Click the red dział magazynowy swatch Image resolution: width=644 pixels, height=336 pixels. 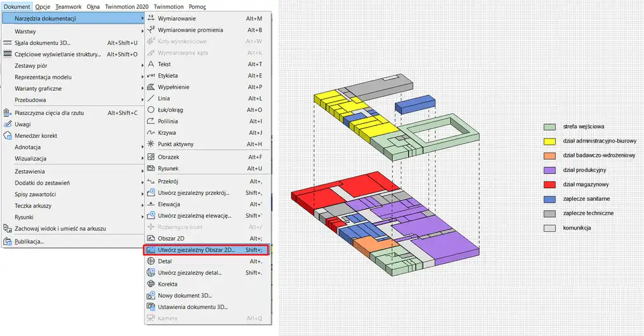click(549, 185)
